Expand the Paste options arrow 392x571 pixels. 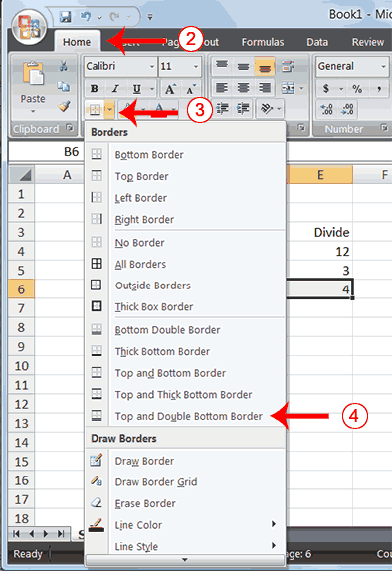33,111
